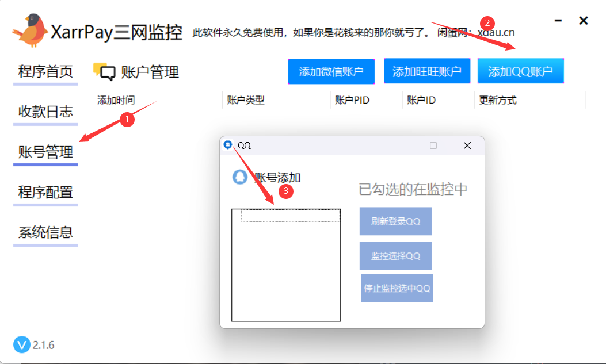Open 收款日志 in the sidebar
The height and width of the screenshot is (364, 606).
click(45, 113)
